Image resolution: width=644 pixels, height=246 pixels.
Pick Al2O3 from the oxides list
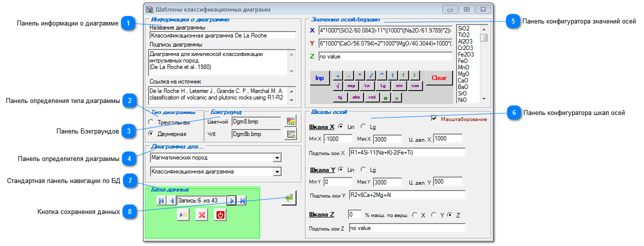coord(466,41)
